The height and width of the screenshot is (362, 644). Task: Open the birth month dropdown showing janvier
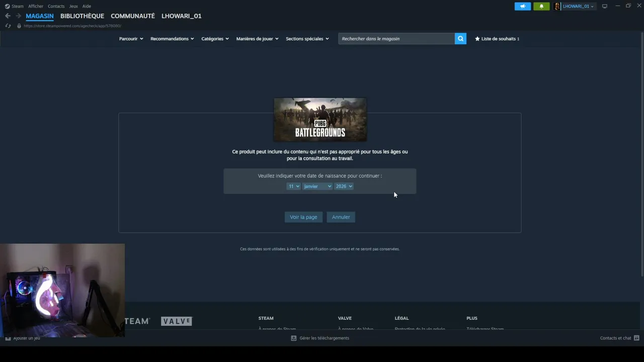(x=317, y=186)
